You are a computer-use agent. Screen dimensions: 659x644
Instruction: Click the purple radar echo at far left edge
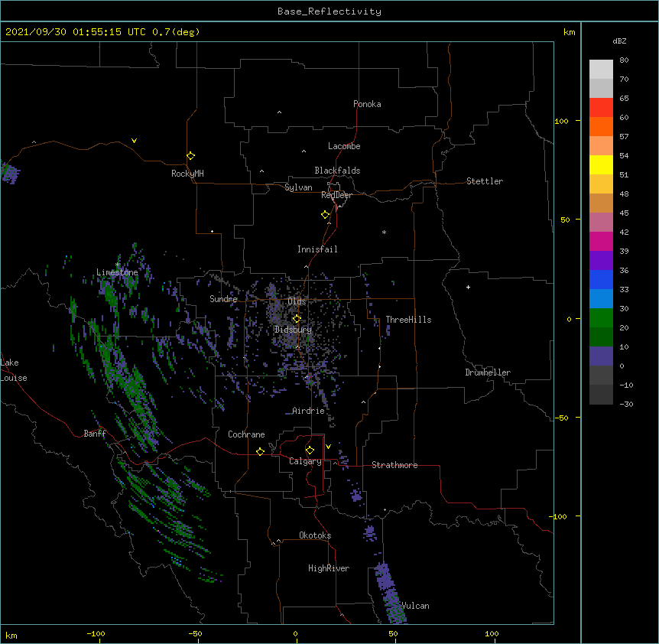(x=9, y=172)
